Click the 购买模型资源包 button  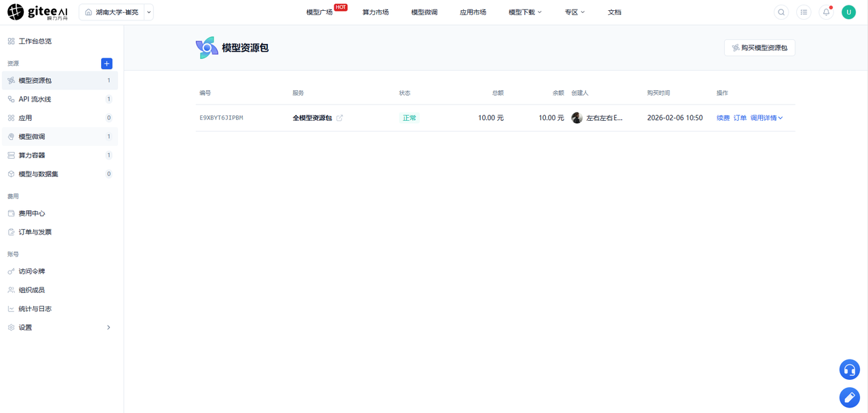click(759, 47)
